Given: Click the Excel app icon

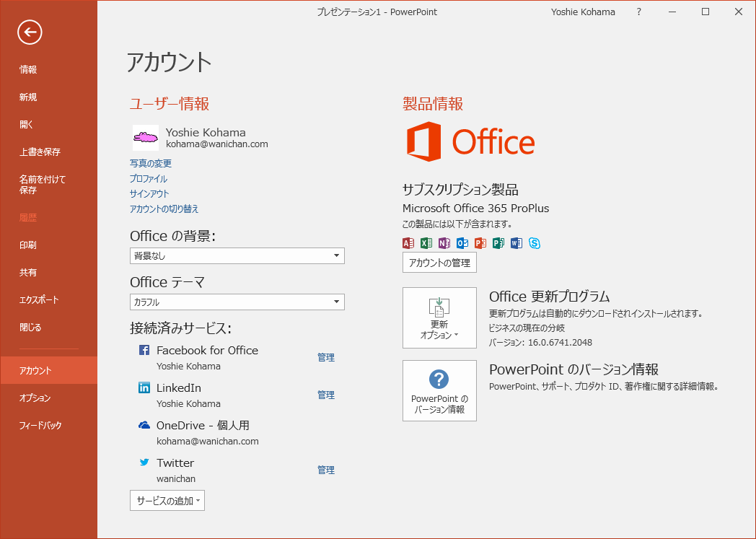Looking at the screenshot, I should (426, 243).
